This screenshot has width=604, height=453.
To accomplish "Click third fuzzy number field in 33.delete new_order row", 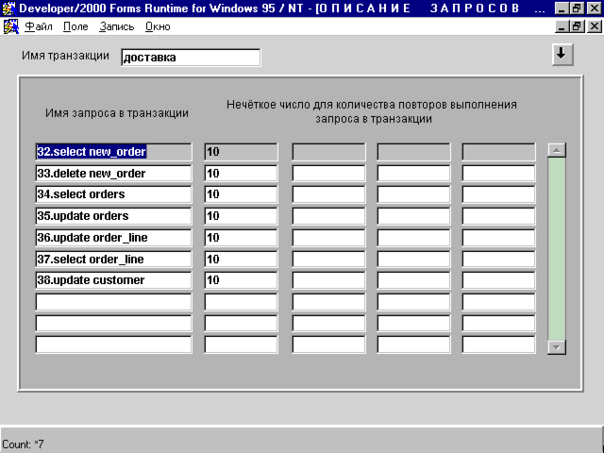I will click(413, 173).
